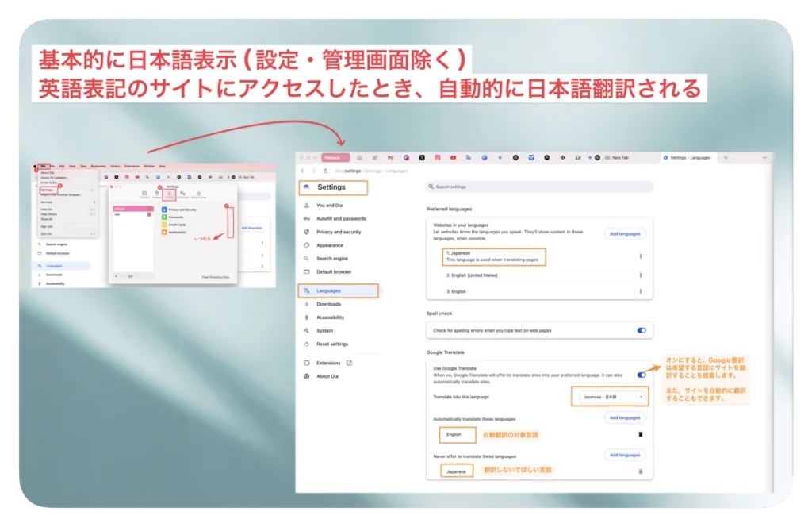Expand options for English (United States) entry

click(641, 275)
